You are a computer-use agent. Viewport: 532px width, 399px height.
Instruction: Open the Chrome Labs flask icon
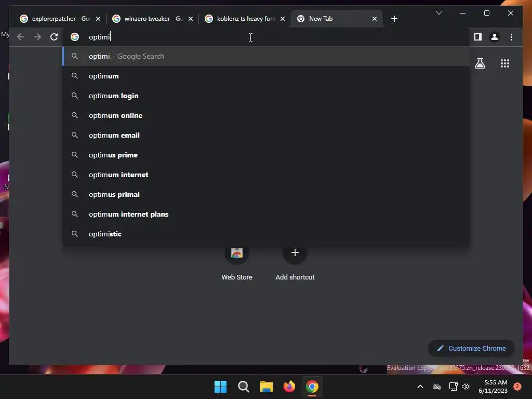[480, 63]
